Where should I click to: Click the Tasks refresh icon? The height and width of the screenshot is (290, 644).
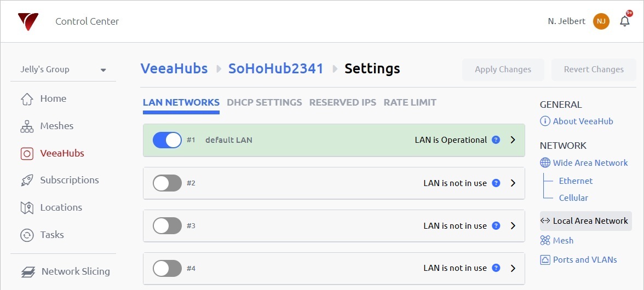27,235
